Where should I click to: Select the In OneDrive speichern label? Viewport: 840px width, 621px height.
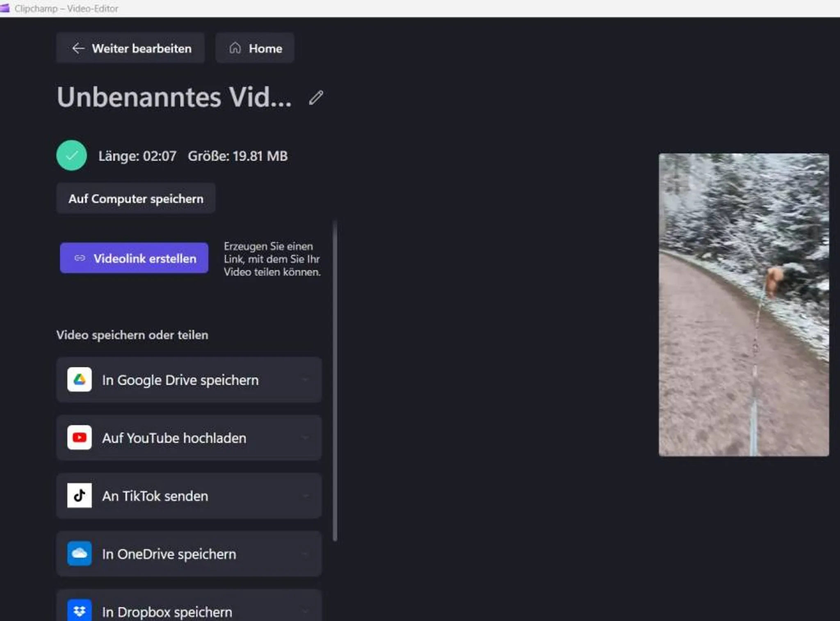coord(169,554)
